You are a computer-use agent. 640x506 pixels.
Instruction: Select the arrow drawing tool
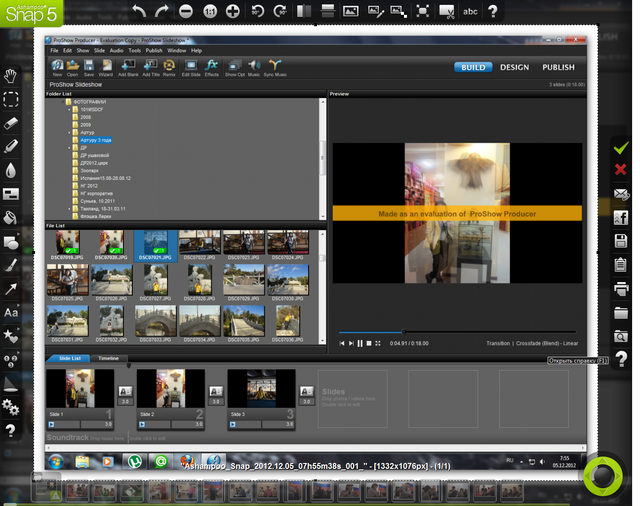(x=11, y=289)
